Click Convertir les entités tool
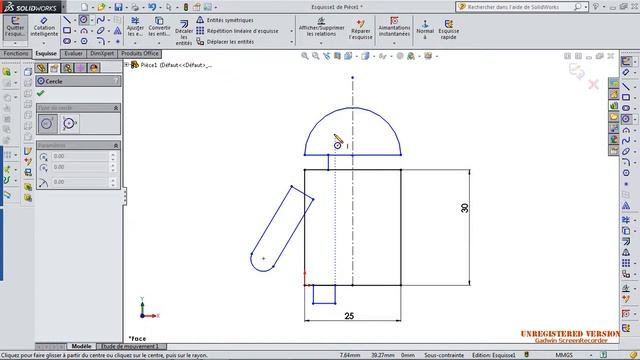This screenshot has width=640, height=360. (159, 27)
